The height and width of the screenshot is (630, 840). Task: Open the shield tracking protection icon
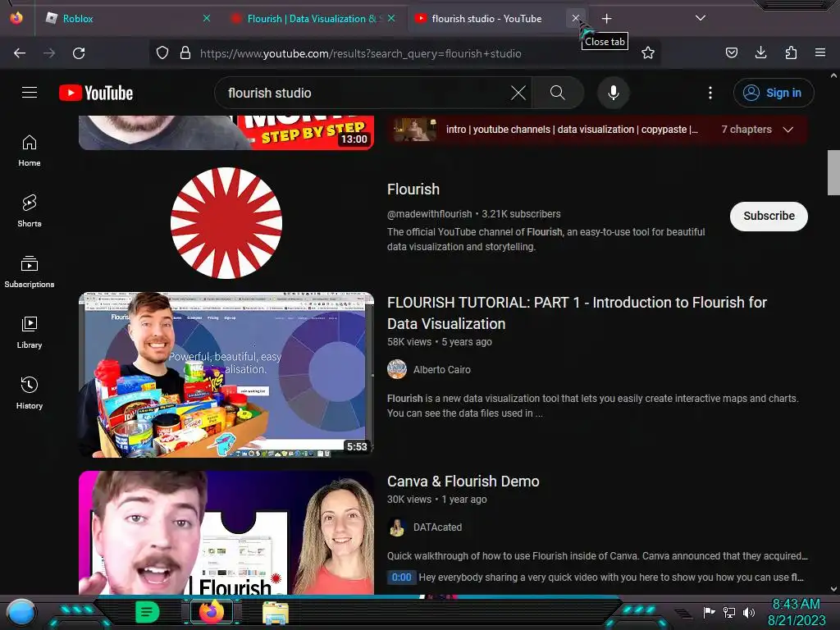pos(162,53)
